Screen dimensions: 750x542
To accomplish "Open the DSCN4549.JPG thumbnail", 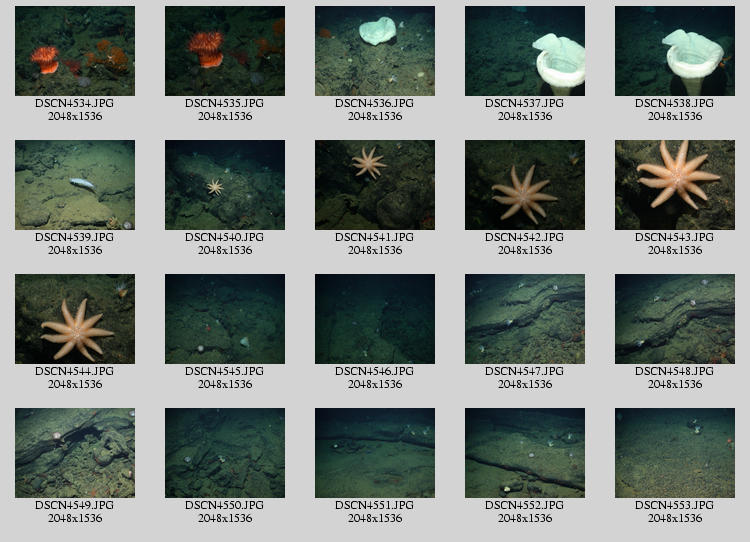I will [x=75, y=453].
